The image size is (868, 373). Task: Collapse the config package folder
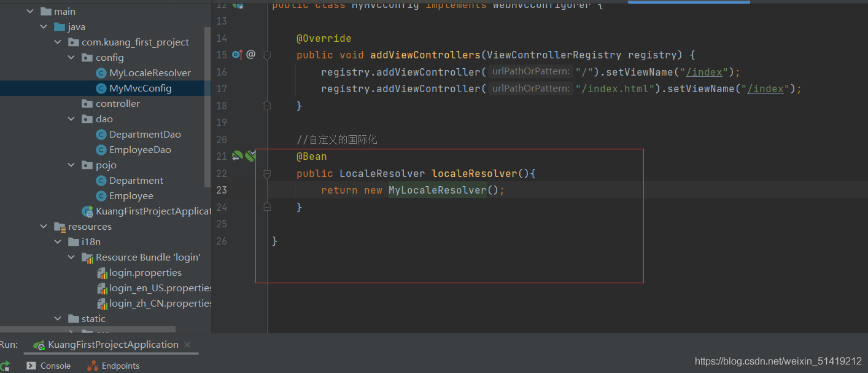point(72,58)
